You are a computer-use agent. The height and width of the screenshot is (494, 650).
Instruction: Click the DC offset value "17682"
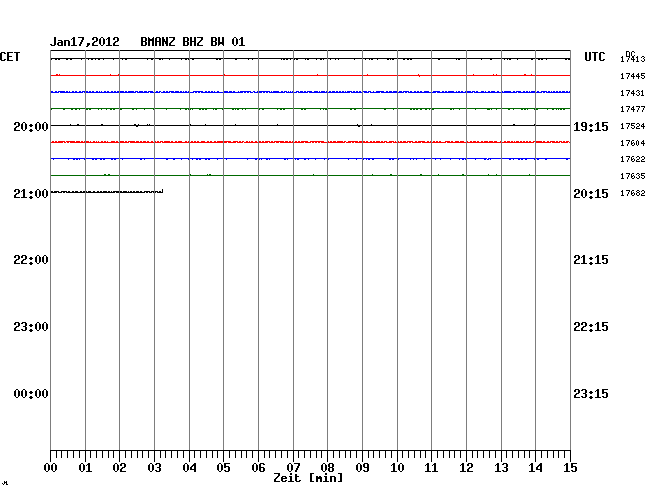coord(633,194)
